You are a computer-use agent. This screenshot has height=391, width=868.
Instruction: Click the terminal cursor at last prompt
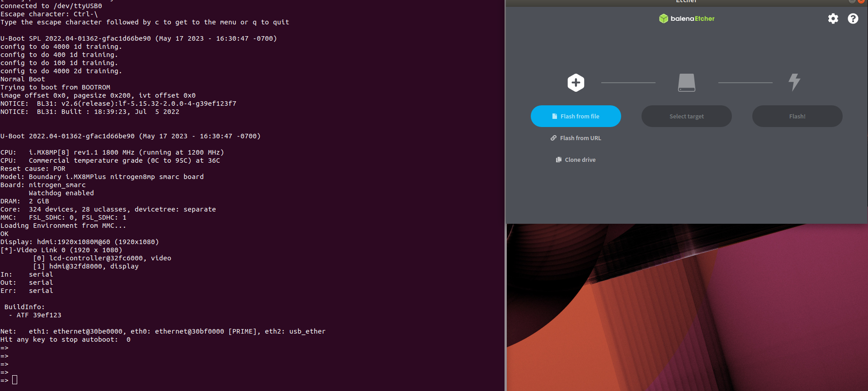14,380
